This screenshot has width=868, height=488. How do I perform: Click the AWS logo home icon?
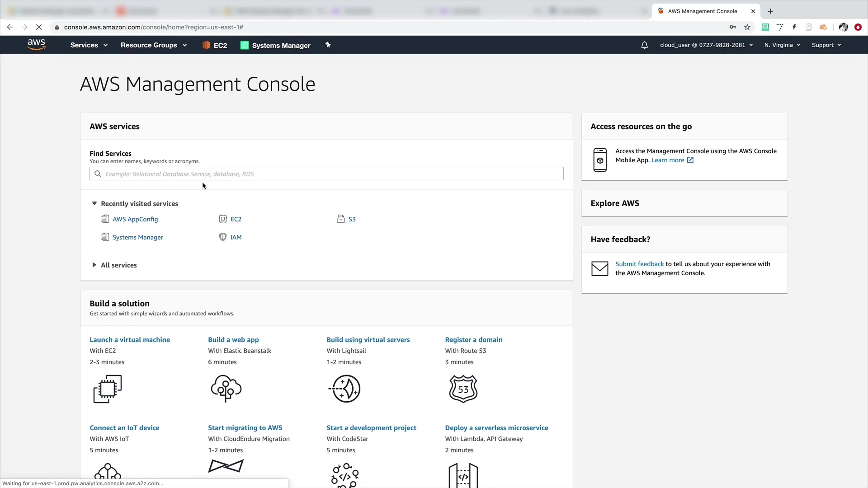tap(36, 44)
